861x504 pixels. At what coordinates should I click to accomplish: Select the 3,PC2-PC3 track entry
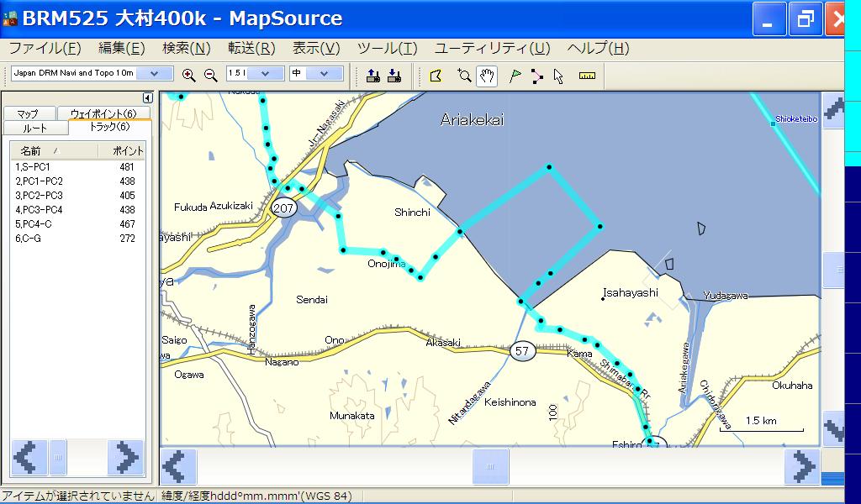[77, 195]
